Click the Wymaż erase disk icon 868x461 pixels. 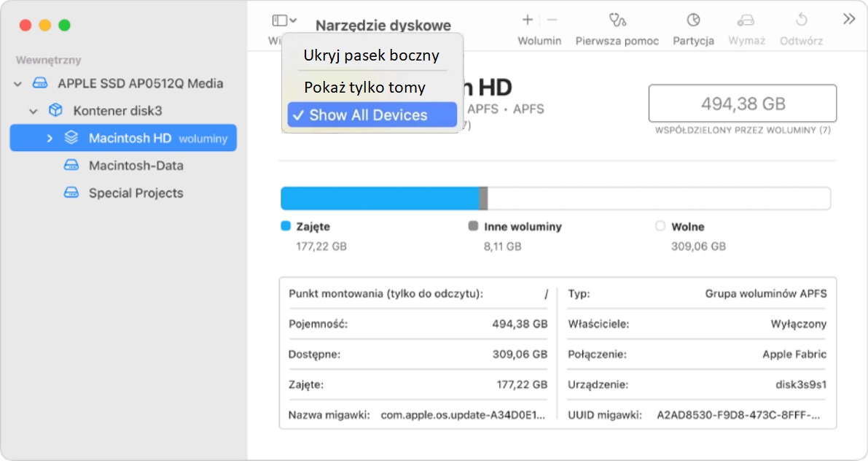coord(746,20)
